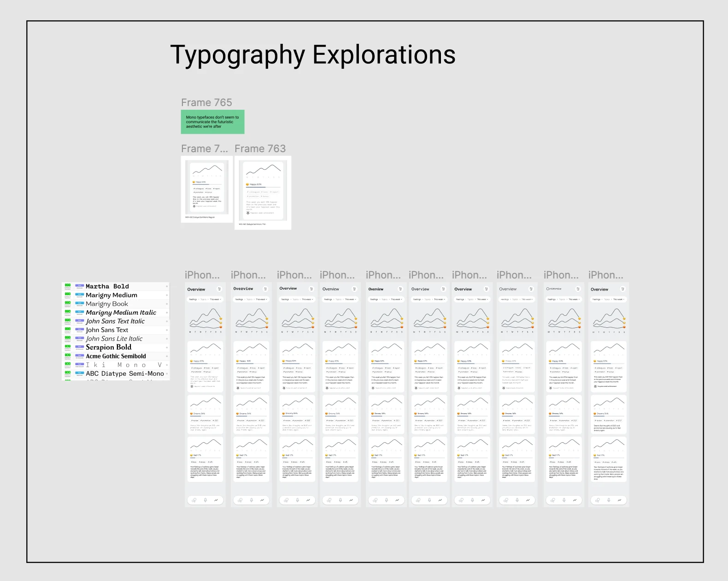Click the purple tag beside Martha Bold
The image size is (728, 581).
click(x=80, y=285)
